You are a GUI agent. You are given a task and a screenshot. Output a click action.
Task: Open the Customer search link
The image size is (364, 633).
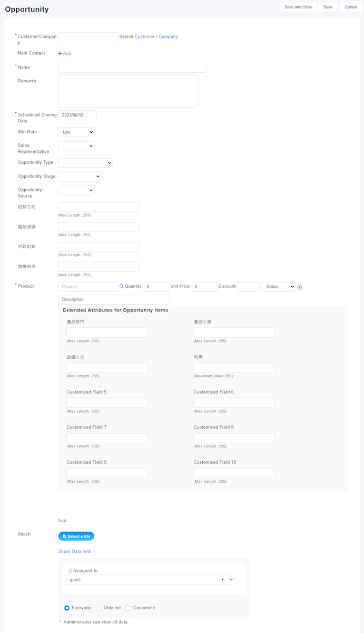tap(144, 36)
